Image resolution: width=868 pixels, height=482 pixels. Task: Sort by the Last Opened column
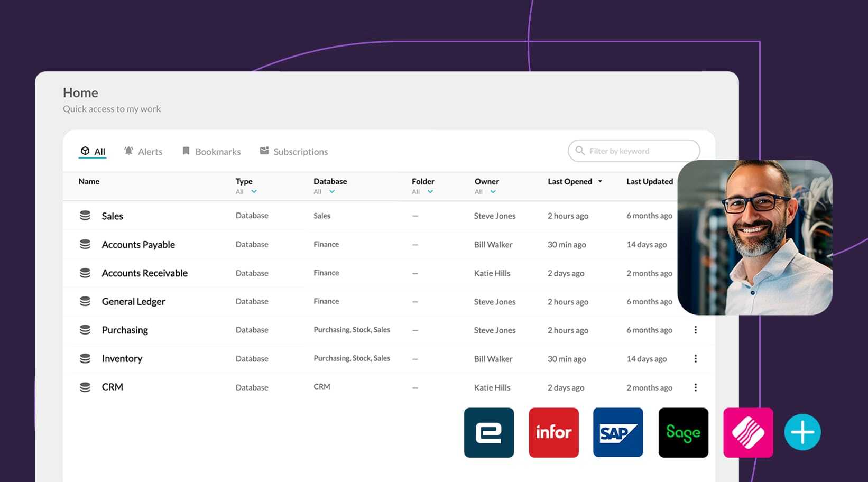575,181
